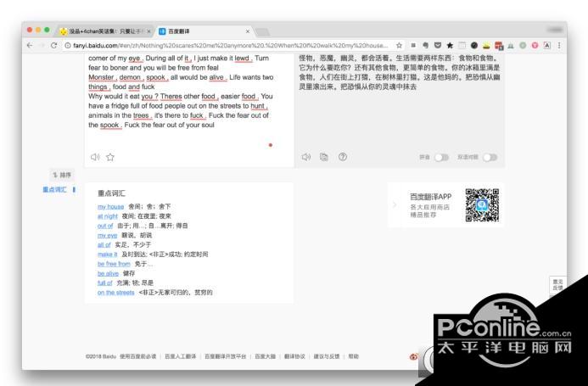Click the 意见反馈 feedback button at right edge
This screenshot has width=588, height=386.
click(x=557, y=284)
